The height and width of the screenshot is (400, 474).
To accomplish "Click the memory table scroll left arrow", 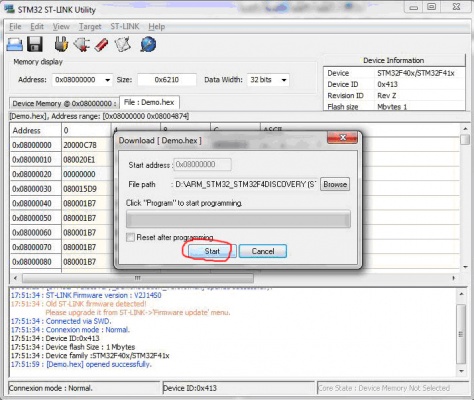I will coord(15,278).
